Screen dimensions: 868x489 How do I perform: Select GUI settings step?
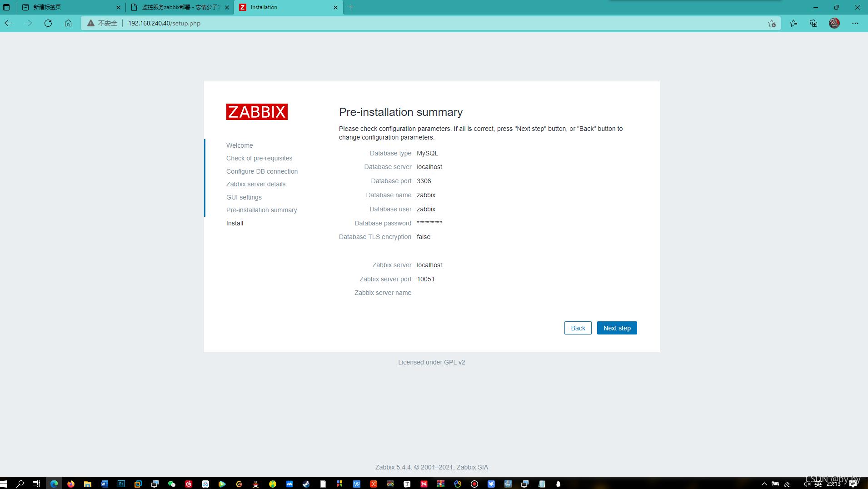point(244,197)
